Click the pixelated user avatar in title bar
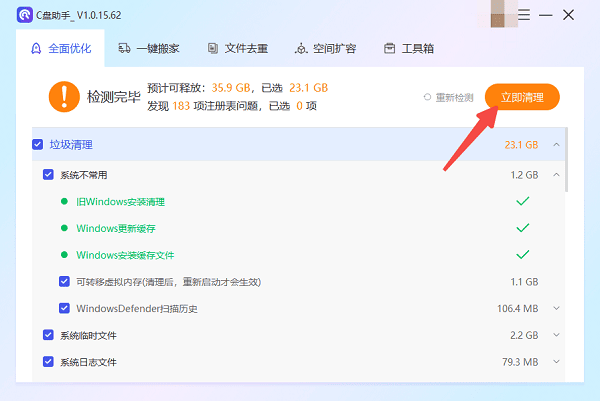Image resolution: width=600 pixels, height=401 pixels. (x=497, y=14)
